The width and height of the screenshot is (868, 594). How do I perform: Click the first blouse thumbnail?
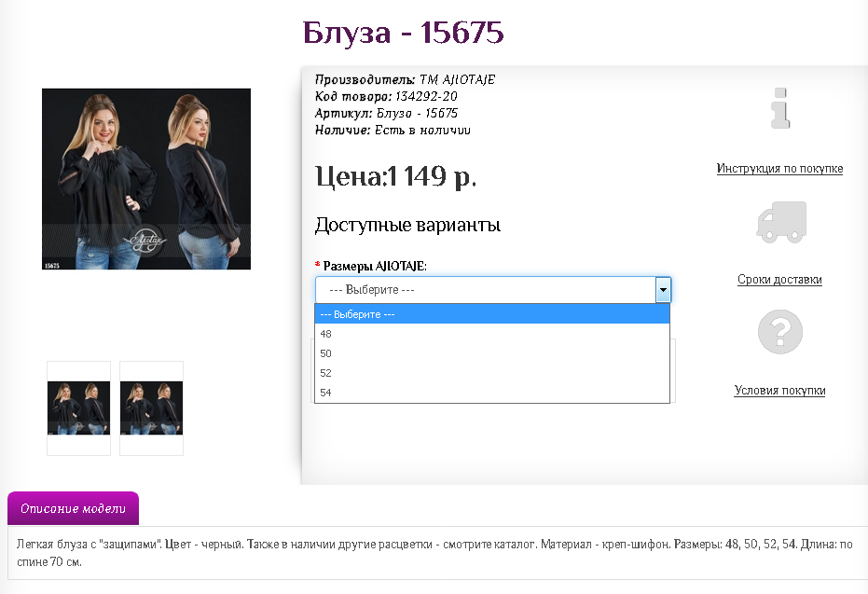(78, 408)
